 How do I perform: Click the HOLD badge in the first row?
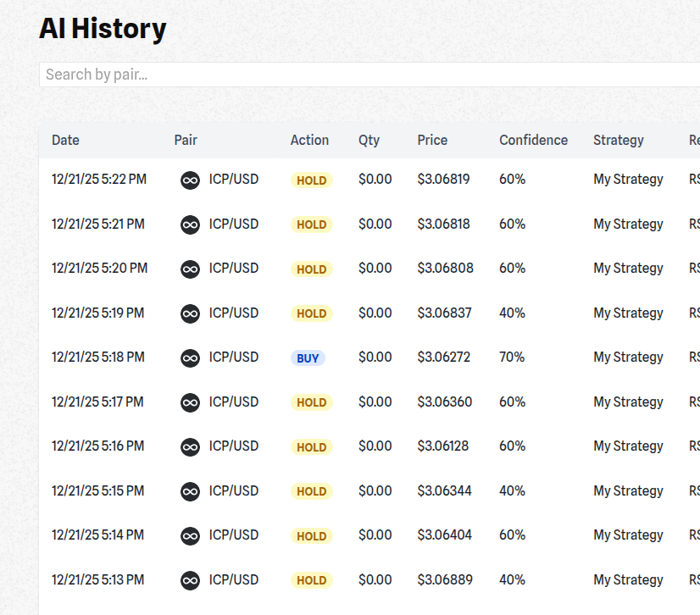tap(311, 180)
